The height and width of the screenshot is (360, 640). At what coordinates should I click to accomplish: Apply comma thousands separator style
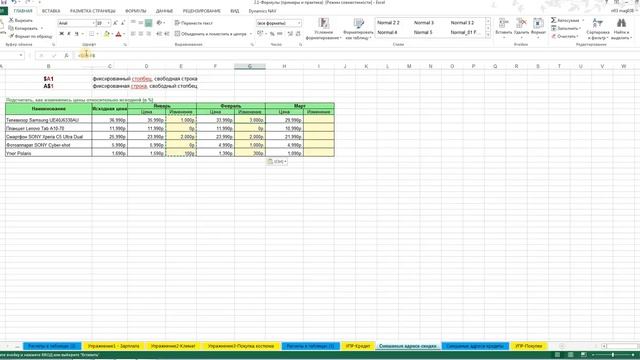click(280, 34)
